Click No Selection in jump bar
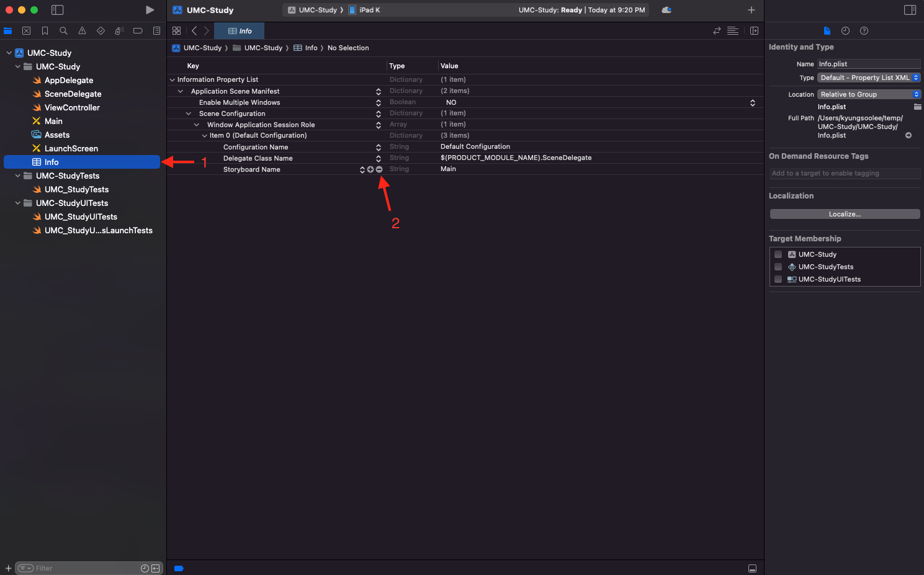Screen dimensions: 924x575 [348, 48]
